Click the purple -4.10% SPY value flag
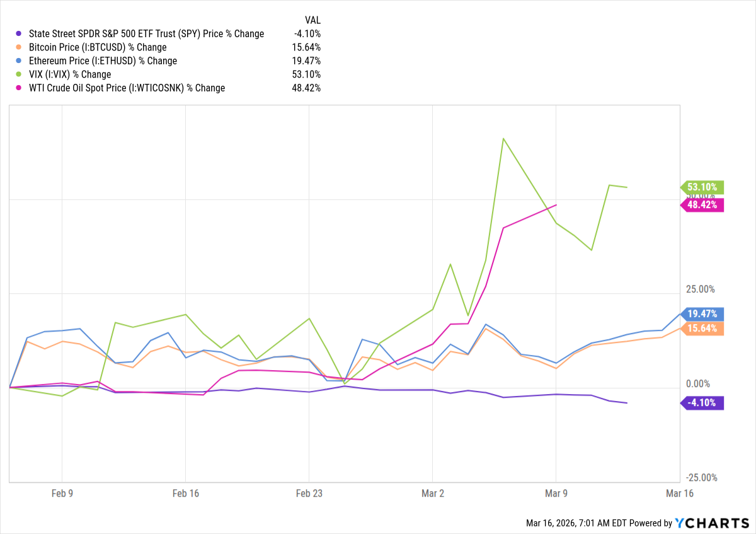 [x=702, y=403]
